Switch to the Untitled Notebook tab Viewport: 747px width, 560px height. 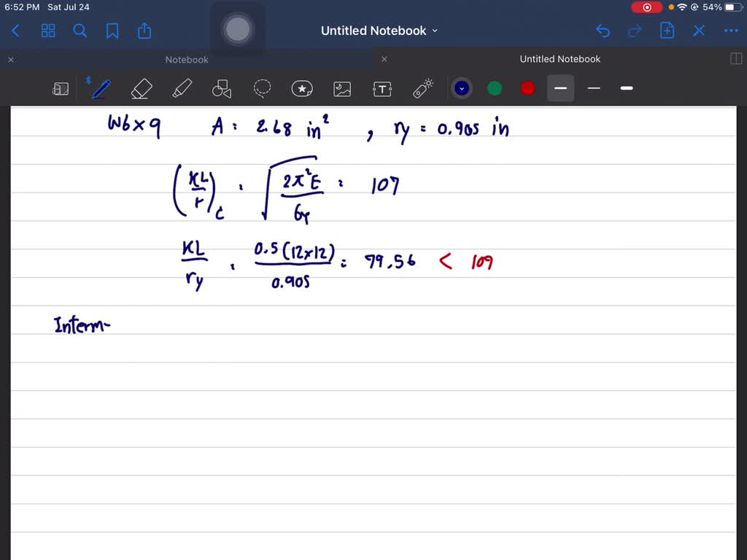(560, 59)
